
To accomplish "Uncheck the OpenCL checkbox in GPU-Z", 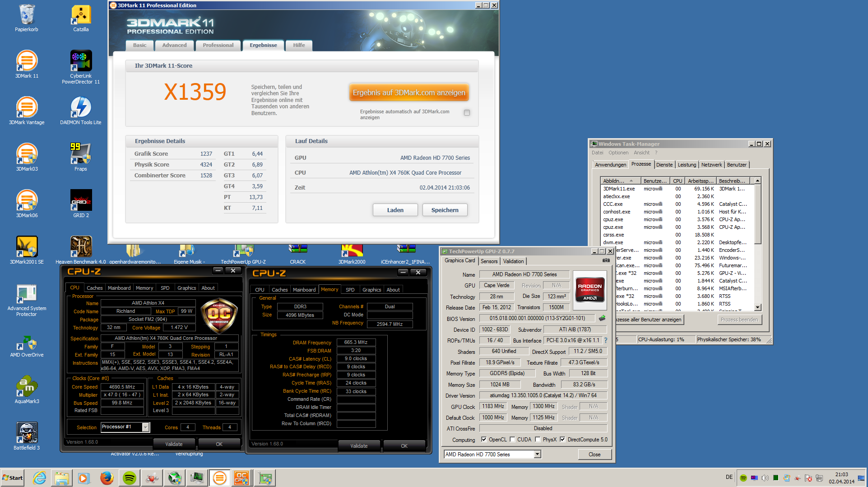I will 484,440.
